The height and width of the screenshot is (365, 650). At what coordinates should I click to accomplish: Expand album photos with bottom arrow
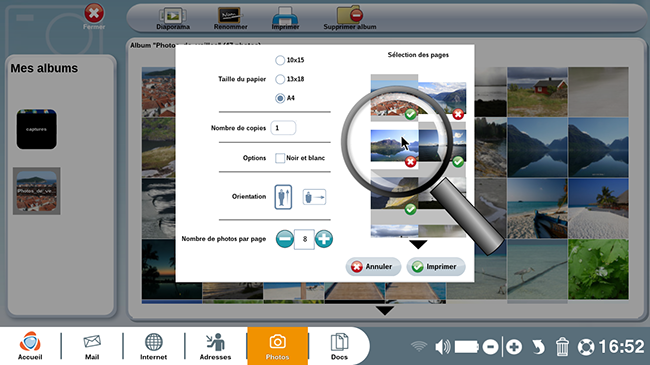(x=385, y=310)
